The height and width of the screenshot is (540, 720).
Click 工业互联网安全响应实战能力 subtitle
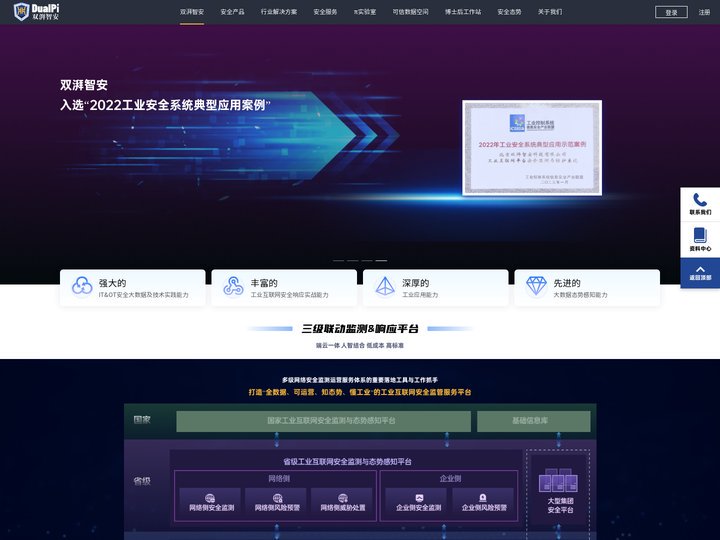point(289,295)
